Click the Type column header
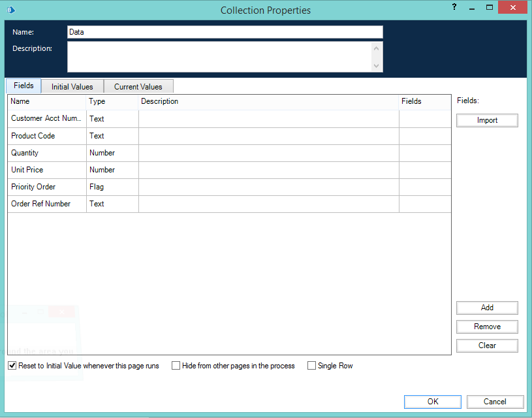 point(112,101)
